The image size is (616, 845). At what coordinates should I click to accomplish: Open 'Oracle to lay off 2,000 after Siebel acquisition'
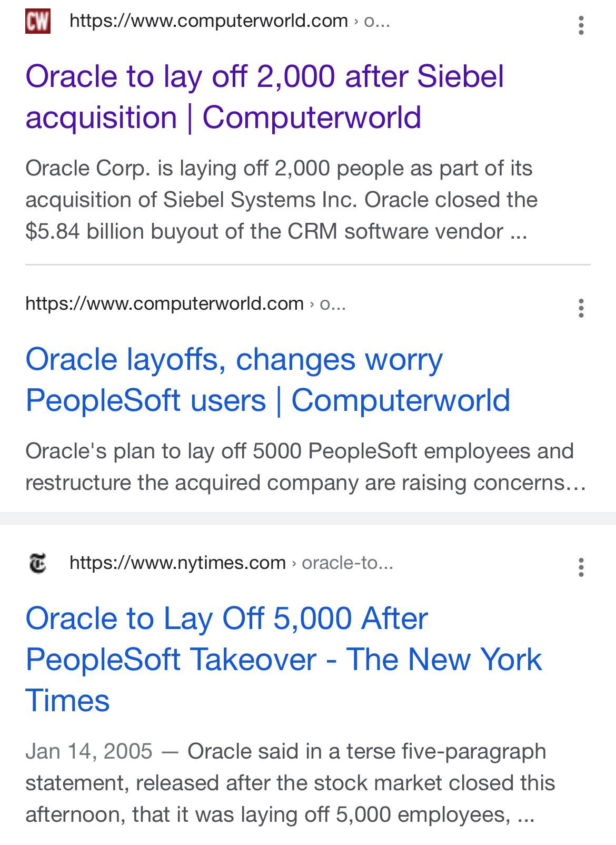265,96
